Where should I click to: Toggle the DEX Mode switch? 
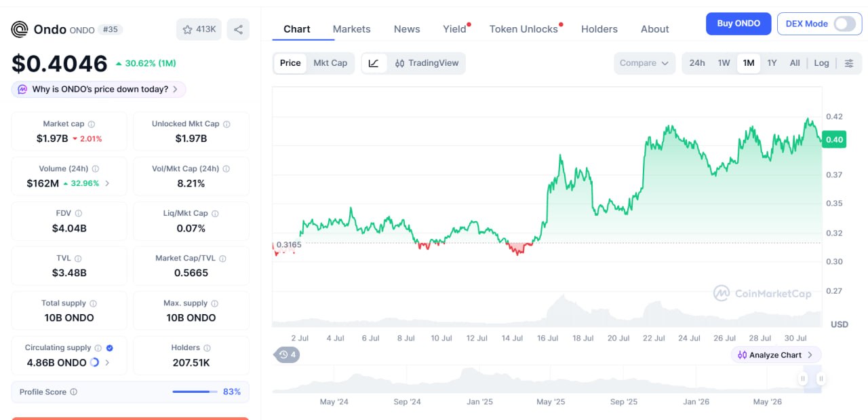pos(845,24)
